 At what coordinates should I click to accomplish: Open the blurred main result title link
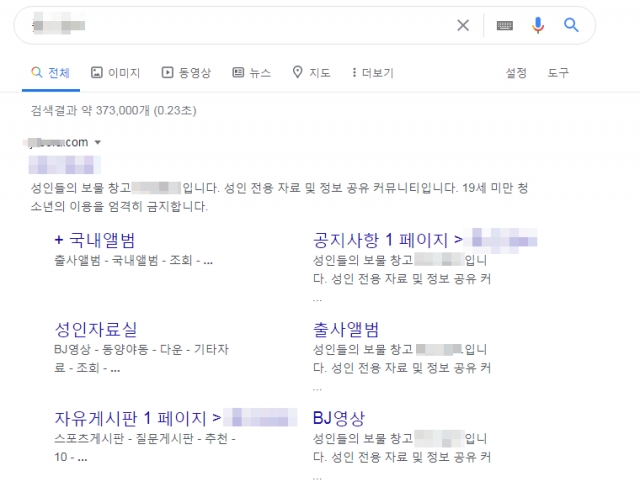[64, 165]
